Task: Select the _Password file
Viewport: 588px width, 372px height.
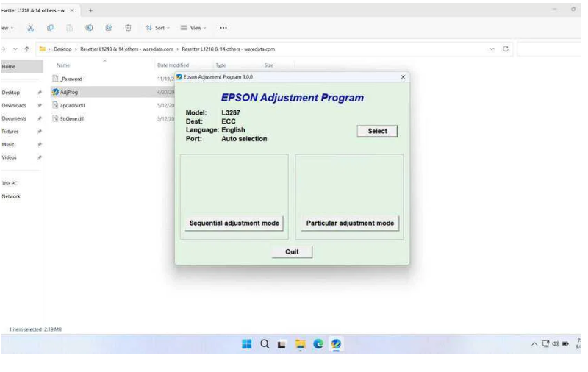Action: coord(71,79)
